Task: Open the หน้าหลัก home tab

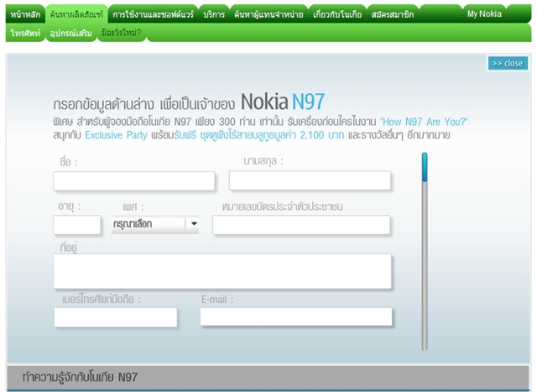Action: 25,14
